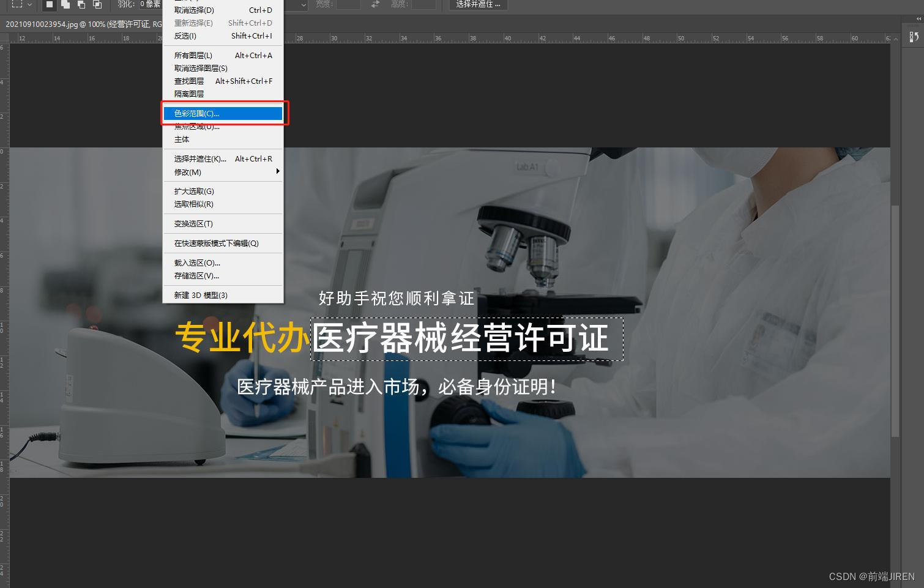
Task: Choose 选择并遮住(K)... menu entry
Action: [223, 158]
